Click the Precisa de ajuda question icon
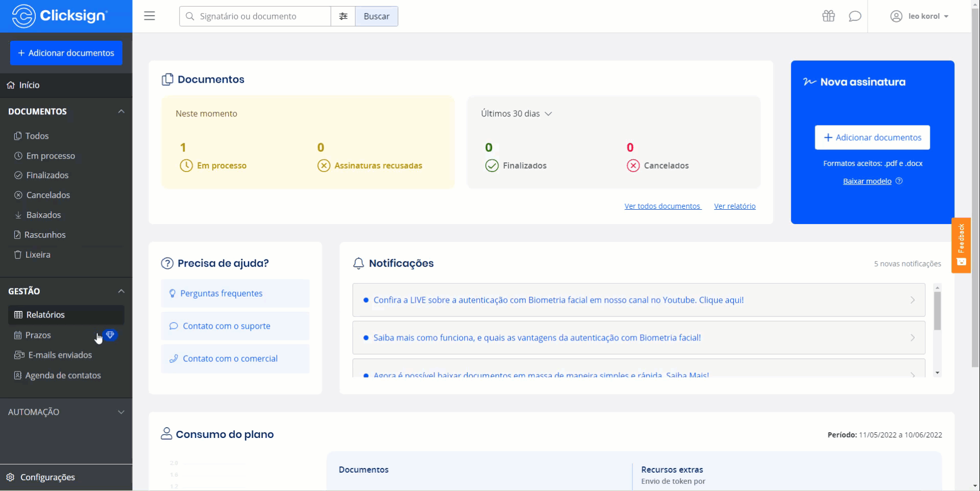980x491 pixels. click(x=167, y=263)
